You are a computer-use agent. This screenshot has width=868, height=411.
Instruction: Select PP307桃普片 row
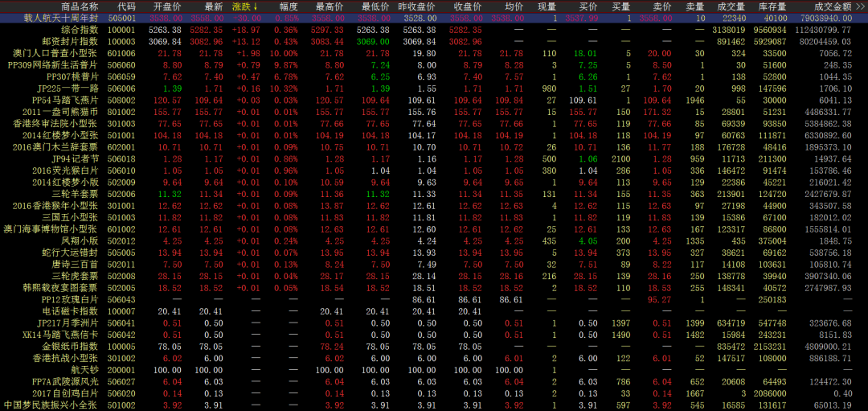point(434,76)
